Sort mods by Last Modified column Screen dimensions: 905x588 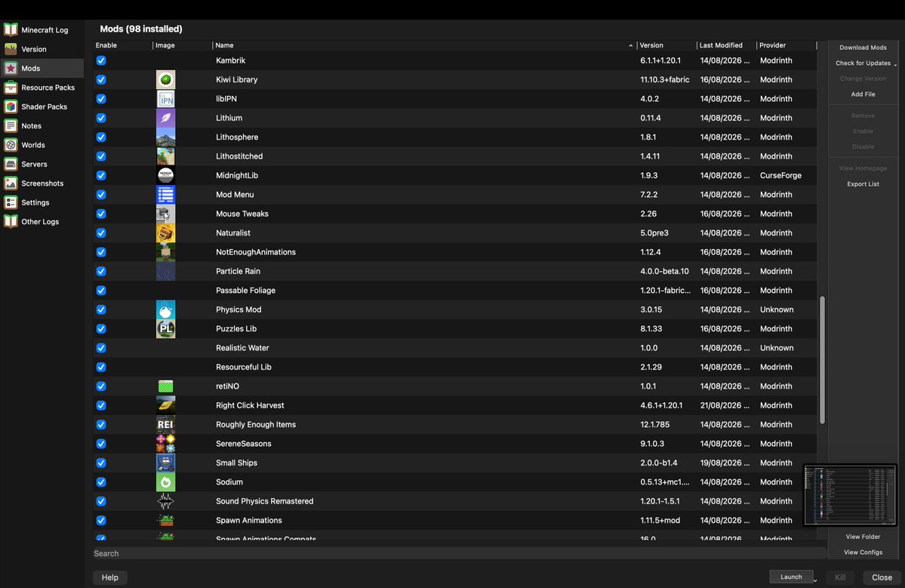tap(726, 45)
